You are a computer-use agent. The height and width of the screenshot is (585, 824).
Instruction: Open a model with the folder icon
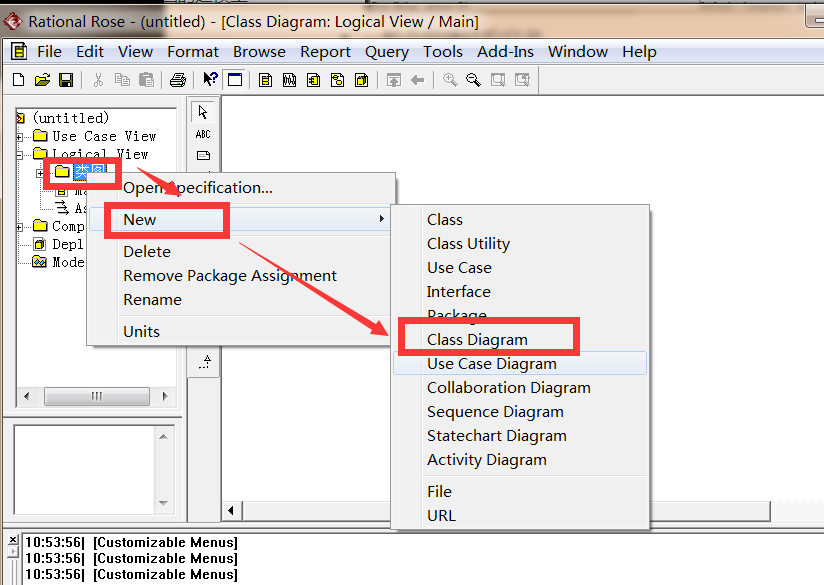coord(42,80)
